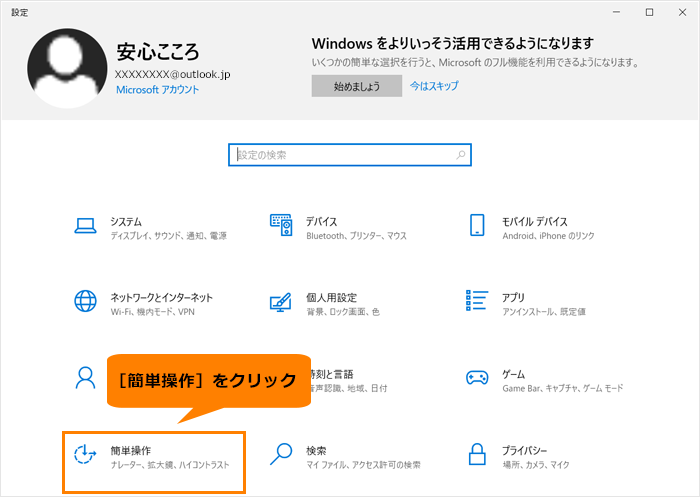Click the user profile avatar picture
The height and width of the screenshot is (497, 700).
click(67, 68)
